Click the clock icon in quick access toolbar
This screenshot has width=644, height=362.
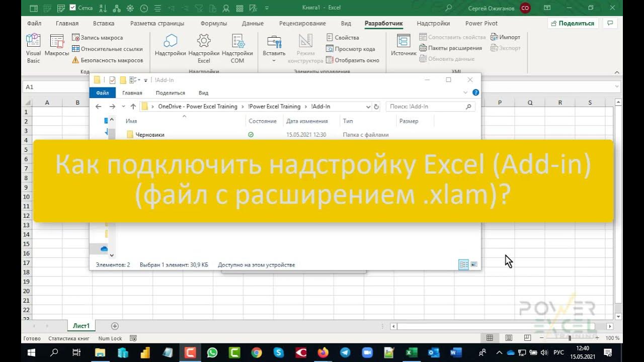pos(144,8)
